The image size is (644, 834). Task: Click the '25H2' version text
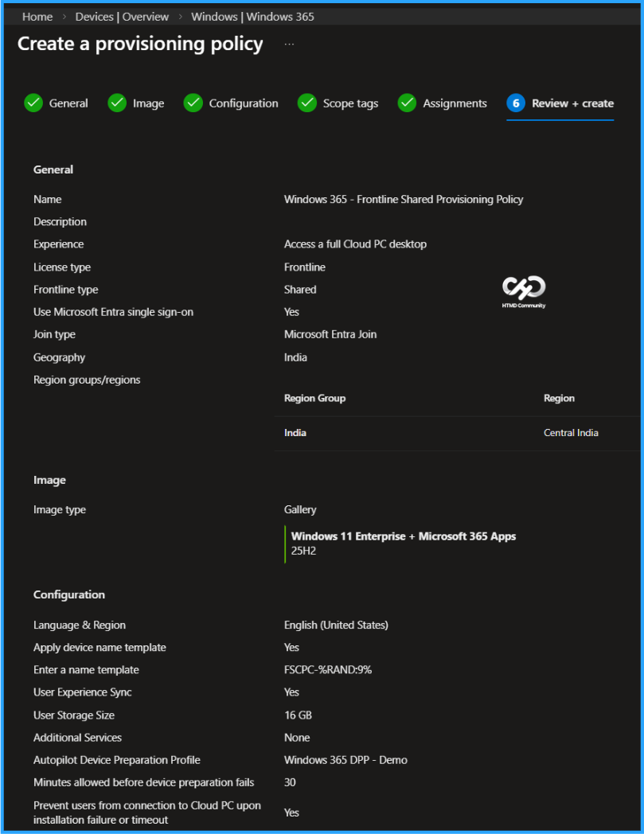[x=303, y=551]
